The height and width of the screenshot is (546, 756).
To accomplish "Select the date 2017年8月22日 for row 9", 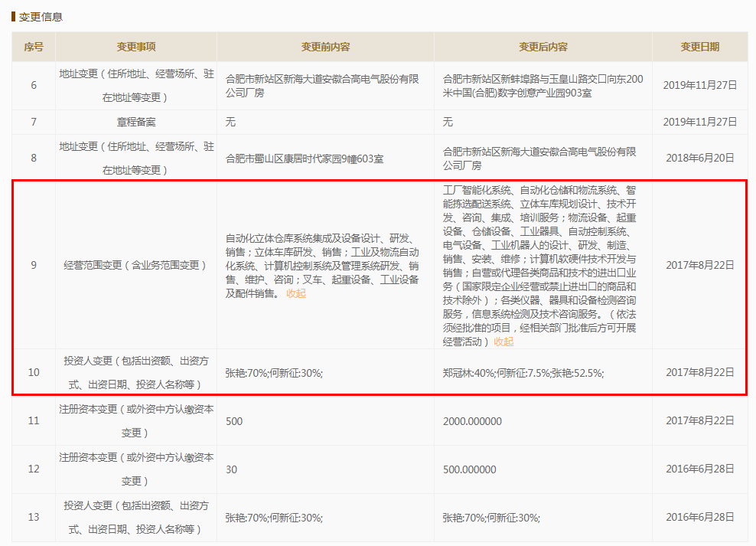I will [699, 266].
